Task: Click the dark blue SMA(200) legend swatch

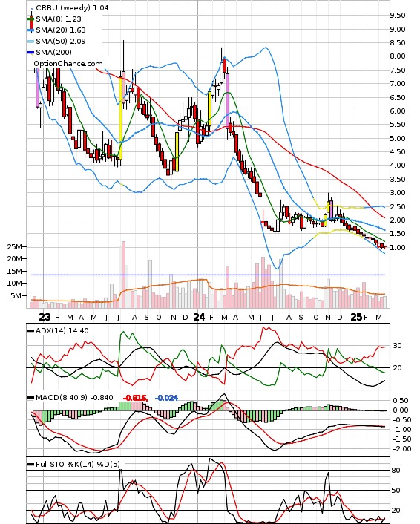Action: [x=30, y=53]
